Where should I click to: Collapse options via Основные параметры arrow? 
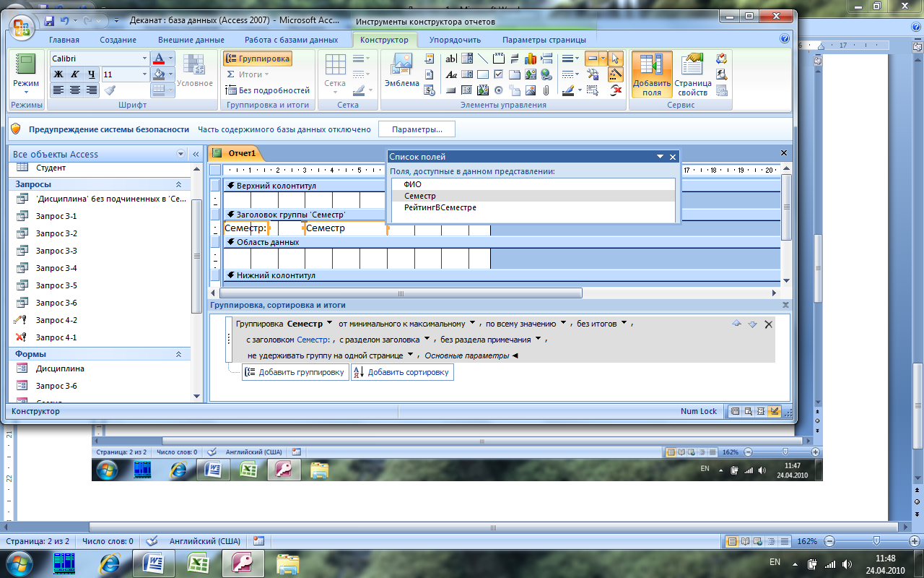pos(515,355)
